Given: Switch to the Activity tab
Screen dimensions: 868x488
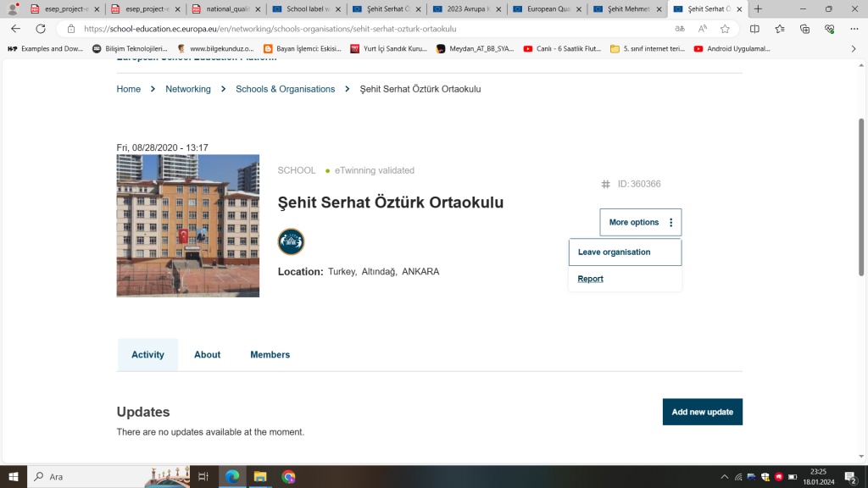Looking at the screenshot, I should click(147, 355).
